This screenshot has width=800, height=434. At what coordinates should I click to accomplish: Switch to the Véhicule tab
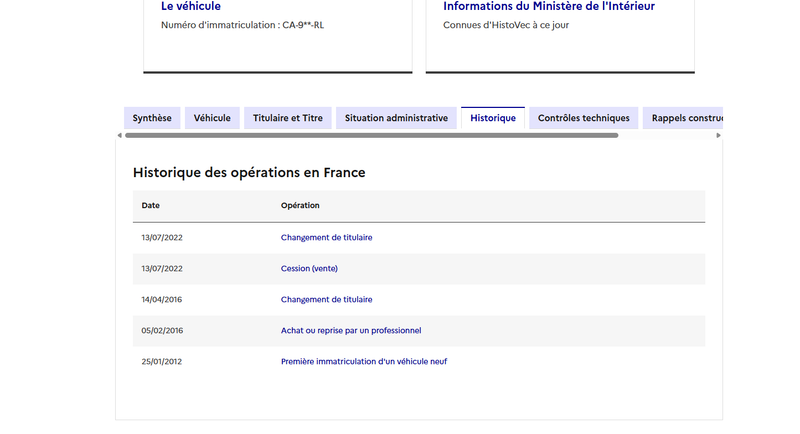[x=212, y=118]
